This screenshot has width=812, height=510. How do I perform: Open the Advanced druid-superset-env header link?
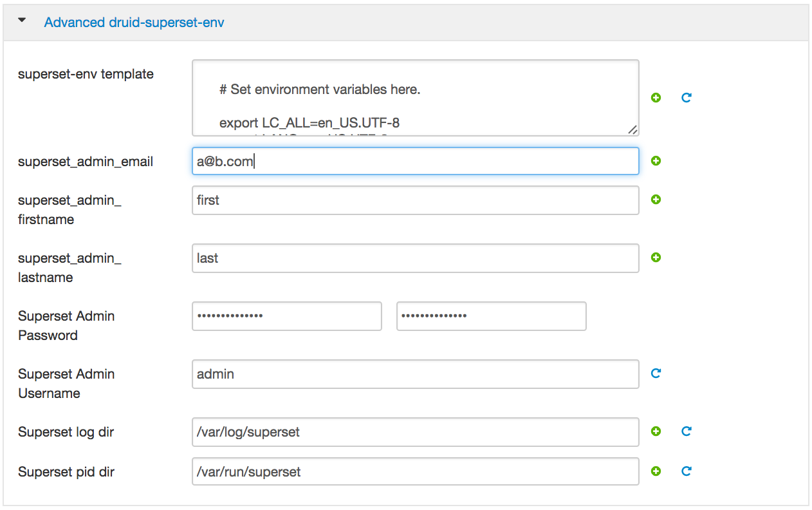point(134,23)
